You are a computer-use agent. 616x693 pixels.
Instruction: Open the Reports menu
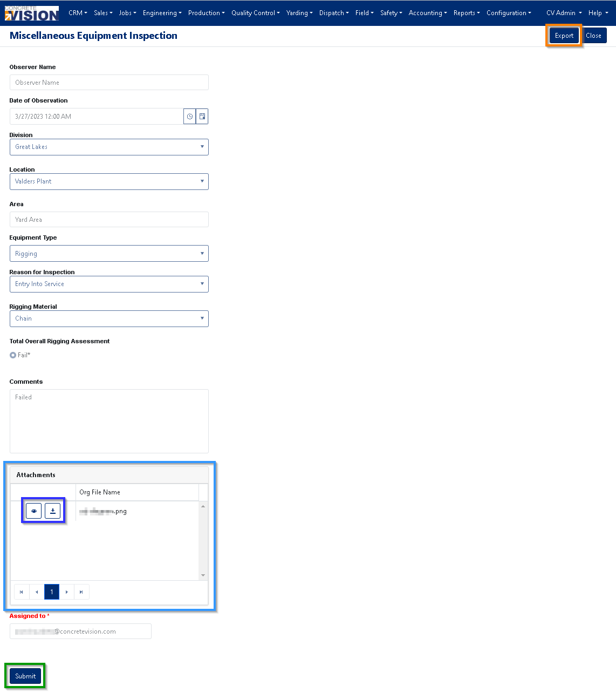(467, 13)
